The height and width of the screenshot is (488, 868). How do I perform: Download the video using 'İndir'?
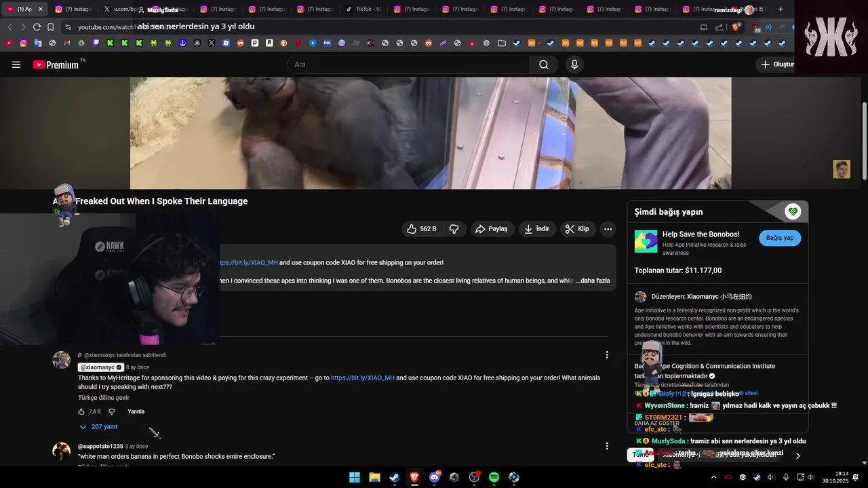point(536,229)
